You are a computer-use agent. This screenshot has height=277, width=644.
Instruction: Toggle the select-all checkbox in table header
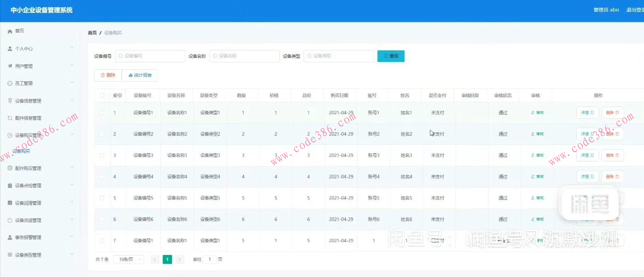point(102,95)
